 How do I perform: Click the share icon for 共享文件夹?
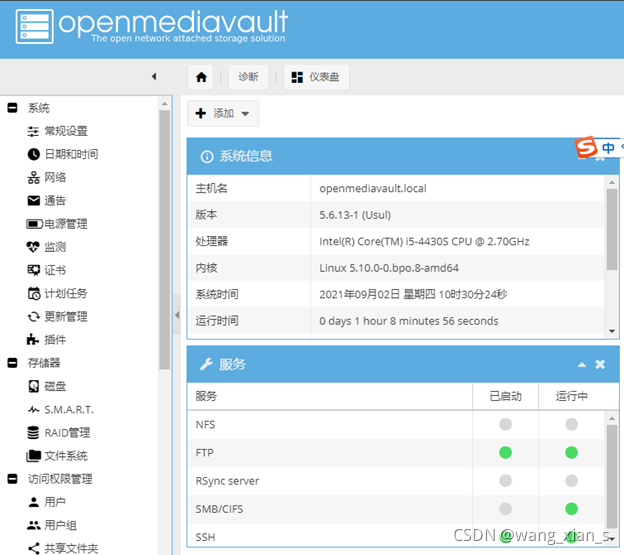coord(34,548)
